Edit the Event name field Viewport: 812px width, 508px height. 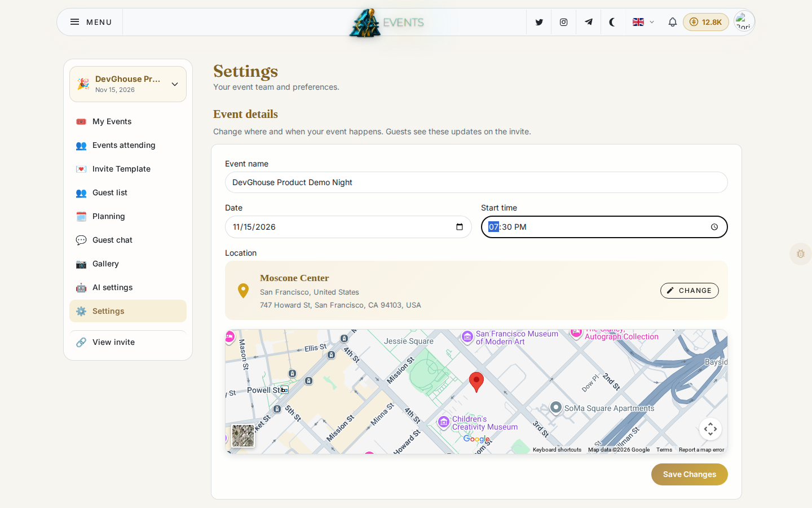476,182
